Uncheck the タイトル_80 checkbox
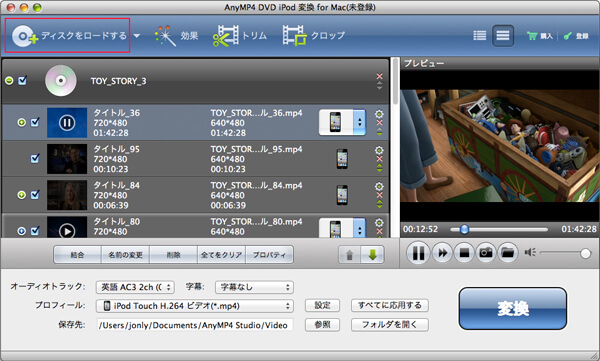The image size is (600, 361). point(35,231)
